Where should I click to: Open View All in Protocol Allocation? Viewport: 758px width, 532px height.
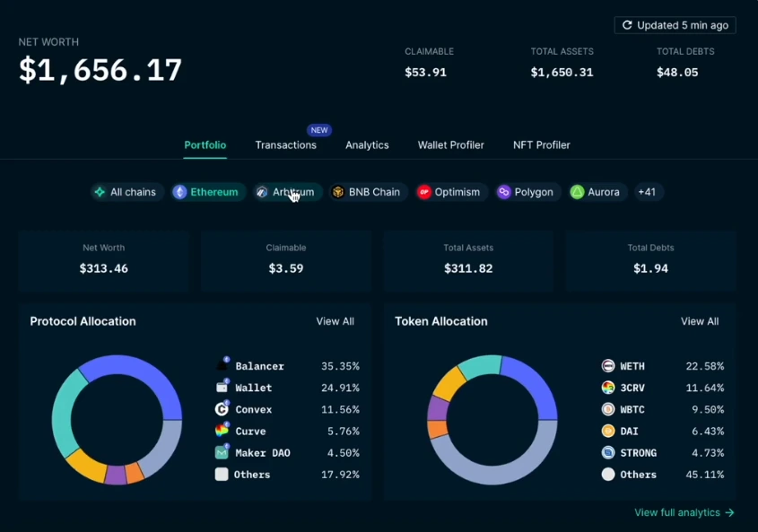[x=335, y=320]
